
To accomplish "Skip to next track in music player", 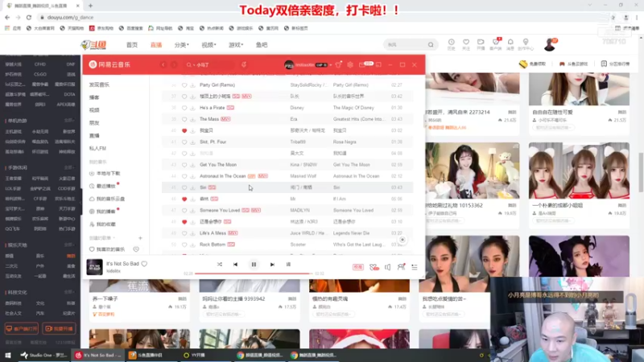I will click(272, 265).
